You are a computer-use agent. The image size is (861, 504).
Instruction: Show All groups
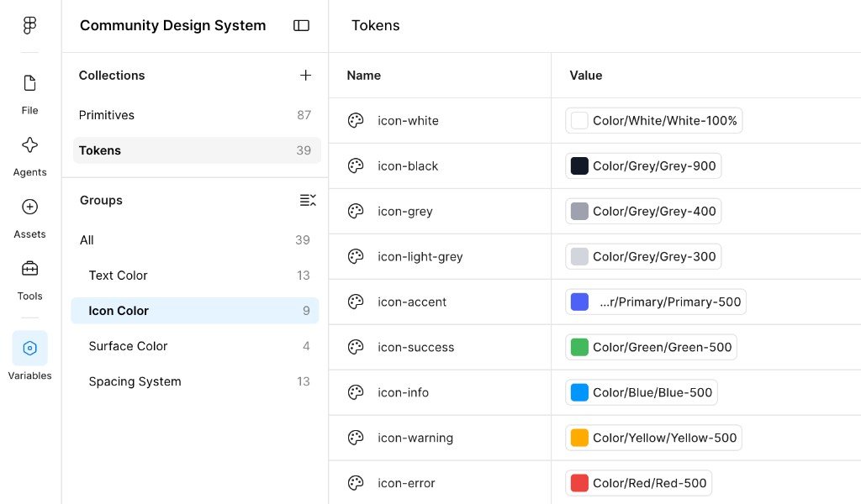pyautogui.click(x=195, y=240)
